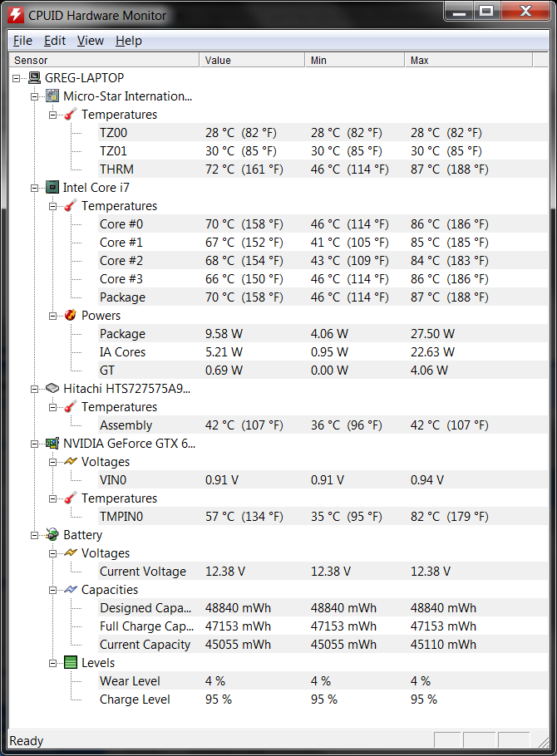Click the lightning icon in title bar
557x756 pixels.
pyautogui.click(x=15, y=15)
